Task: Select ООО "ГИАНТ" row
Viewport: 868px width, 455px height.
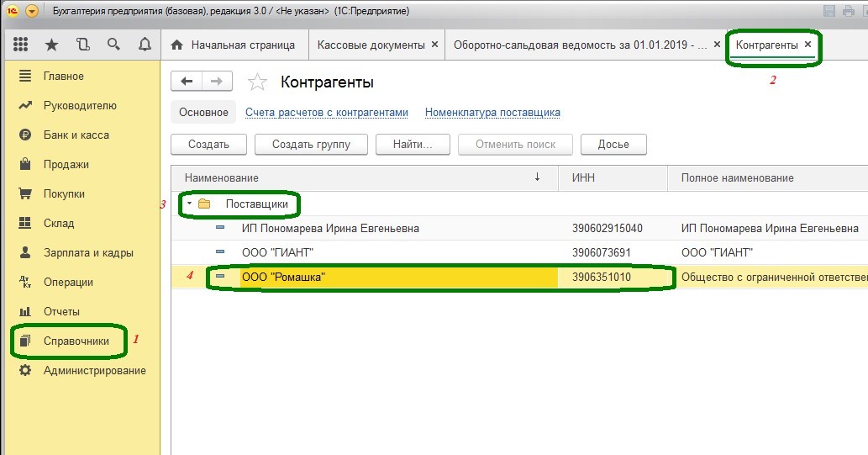Action: click(519, 252)
